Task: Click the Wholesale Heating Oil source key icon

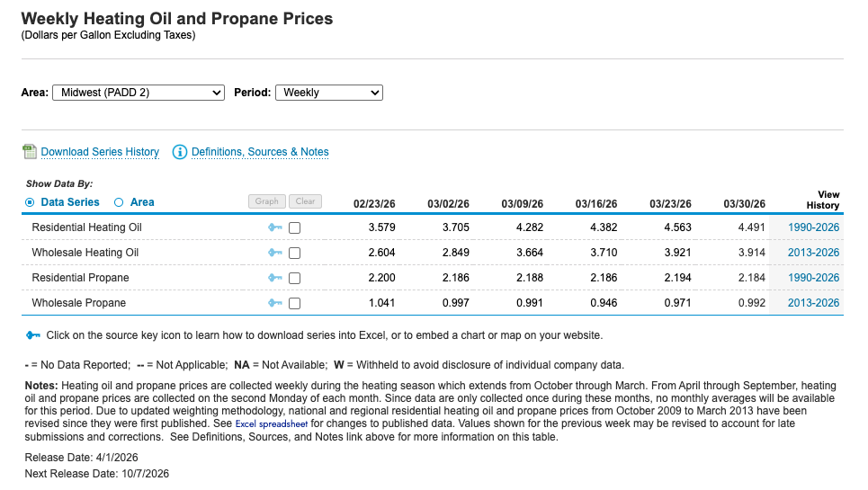Action: [x=275, y=253]
